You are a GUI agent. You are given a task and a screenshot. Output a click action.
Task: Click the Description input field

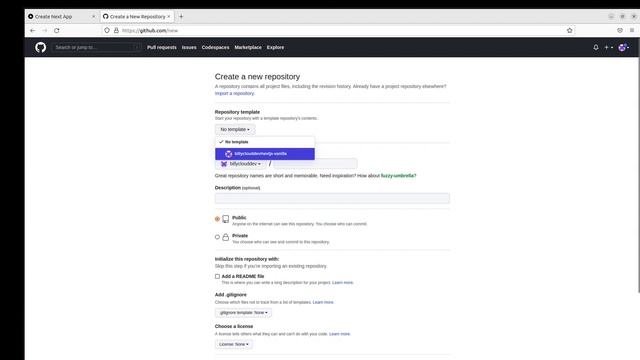click(x=332, y=198)
